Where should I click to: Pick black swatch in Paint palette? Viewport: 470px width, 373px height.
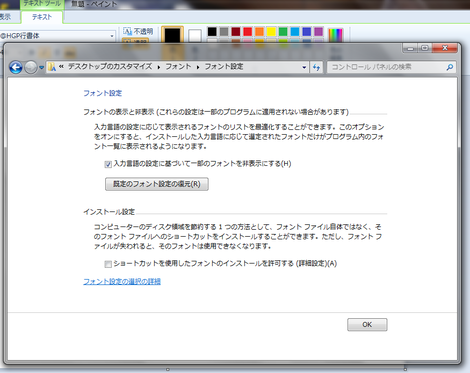click(212, 32)
